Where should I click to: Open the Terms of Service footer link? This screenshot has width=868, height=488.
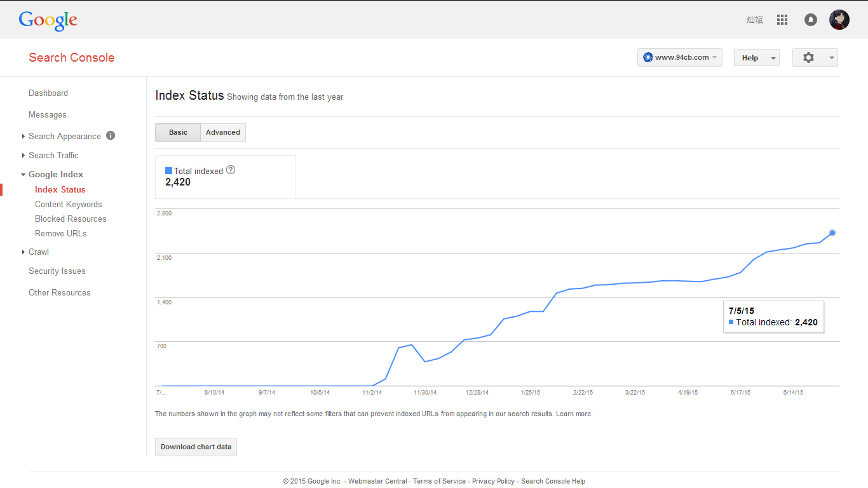pyautogui.click(x=439, y=481)
